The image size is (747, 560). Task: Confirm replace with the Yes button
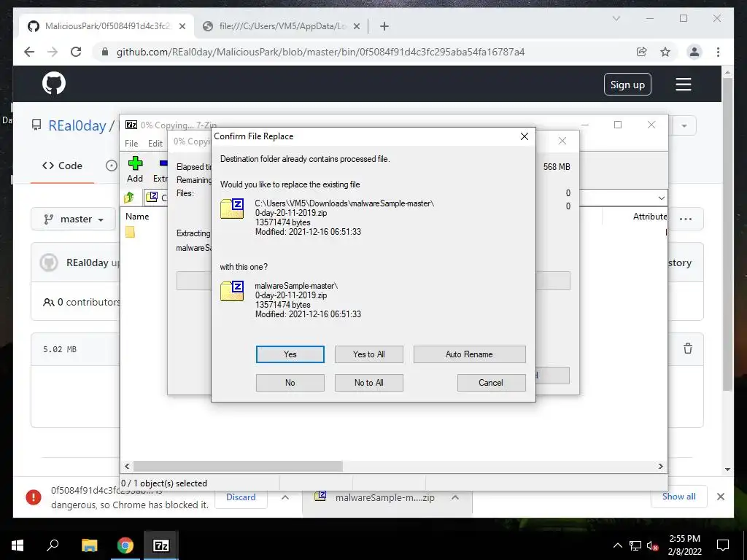(x=290, y=354)
